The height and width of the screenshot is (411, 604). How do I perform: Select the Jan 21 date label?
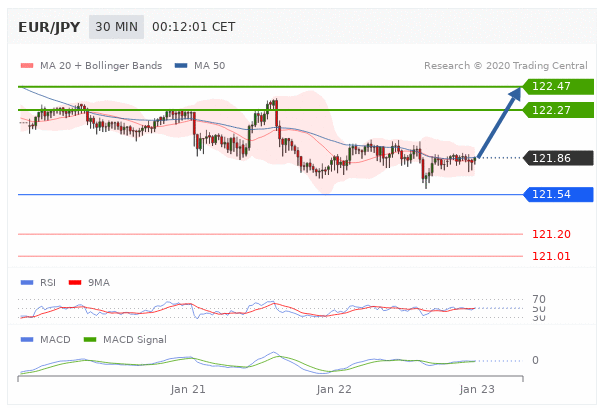187,388
